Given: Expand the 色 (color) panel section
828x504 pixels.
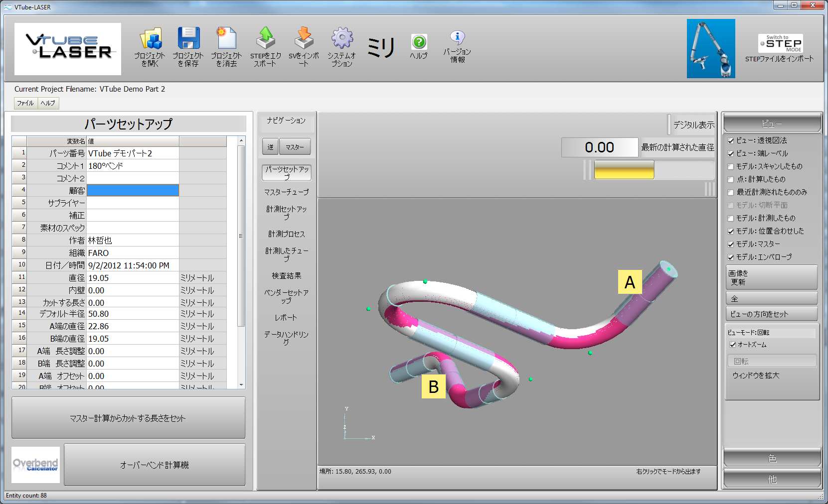Looking at the screenshot, I should 772,458.
